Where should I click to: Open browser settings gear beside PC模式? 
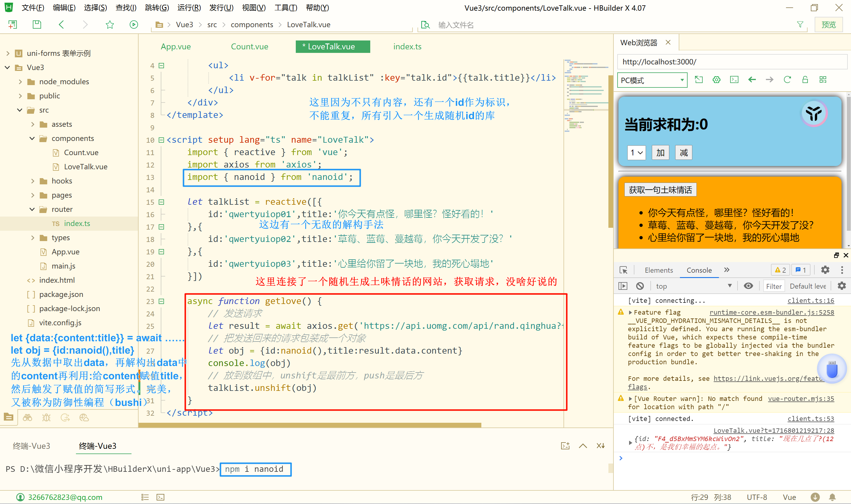717,80
